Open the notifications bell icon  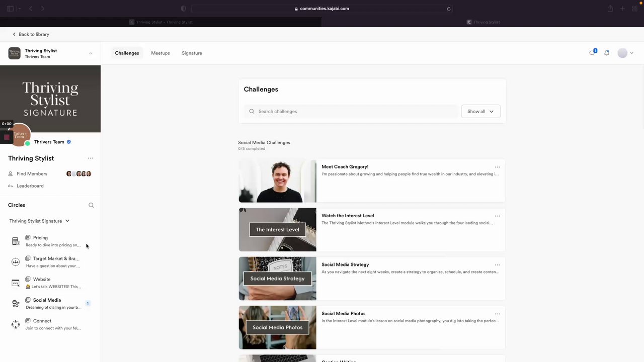607,53
